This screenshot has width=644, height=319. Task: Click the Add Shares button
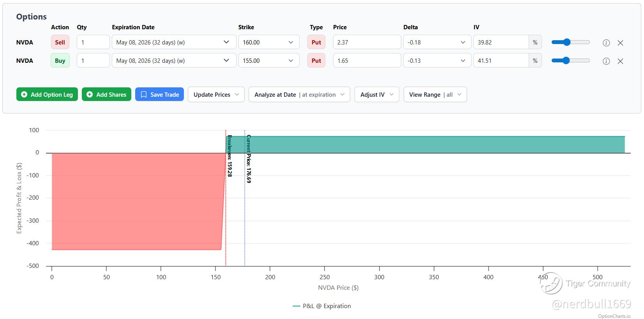(x=106, y=94)
